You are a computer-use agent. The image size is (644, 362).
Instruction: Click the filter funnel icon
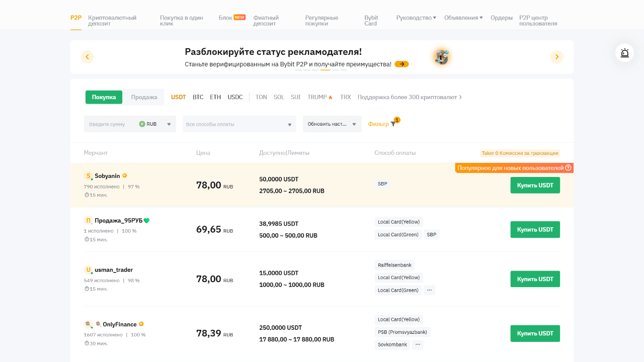click(393, 124)
